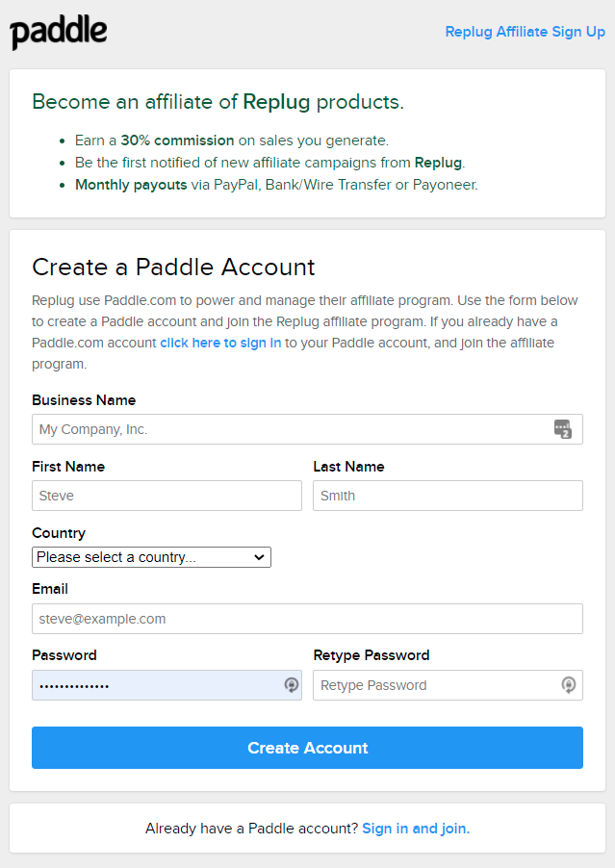Viewport: 615px width, 868px height.
Task: Open Replug Affiliate Sign Up link
Action: point(525,32)
